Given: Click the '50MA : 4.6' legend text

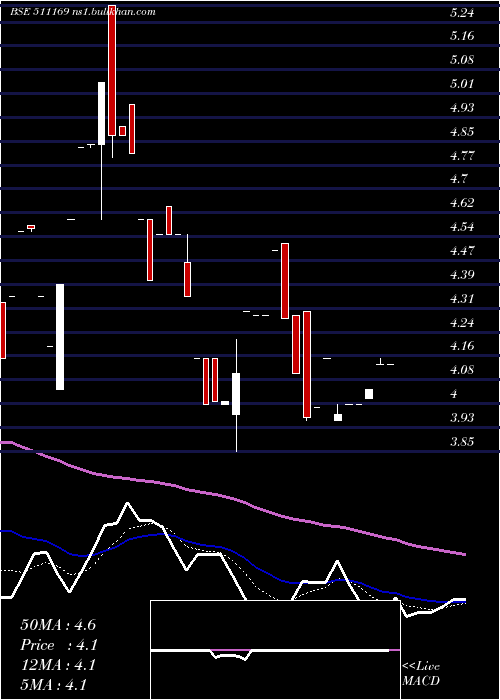Looking at the screenshot, I should pos(58,625).
